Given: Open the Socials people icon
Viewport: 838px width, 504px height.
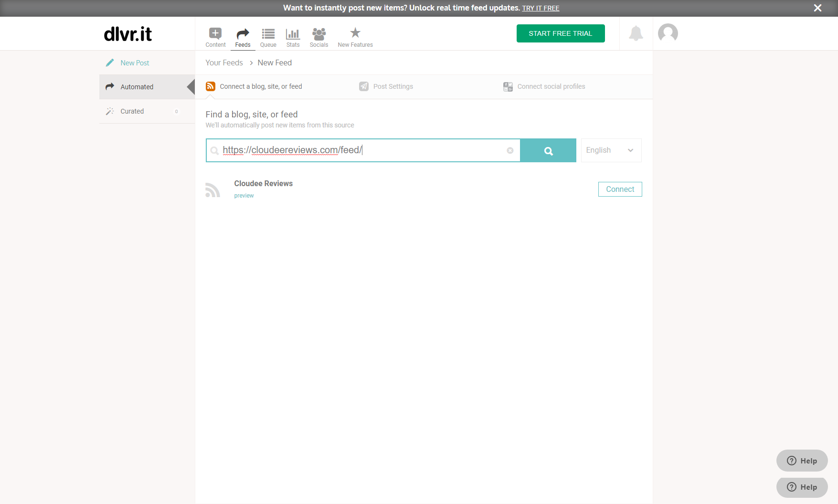Looking at the screenshot, I should 318,33.
